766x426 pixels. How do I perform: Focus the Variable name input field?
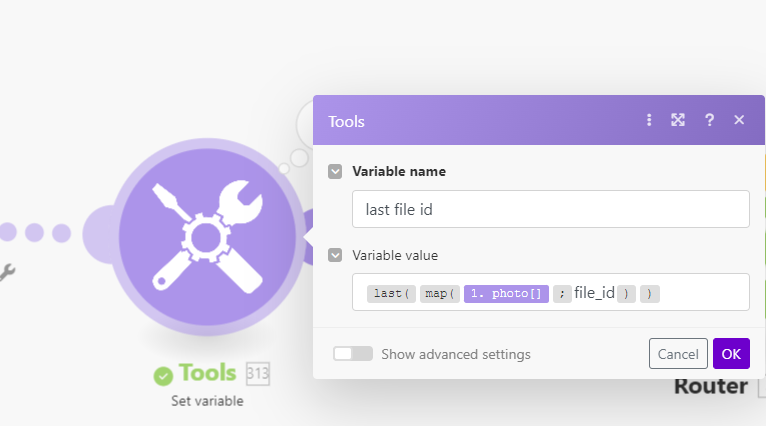coord(550,209)
